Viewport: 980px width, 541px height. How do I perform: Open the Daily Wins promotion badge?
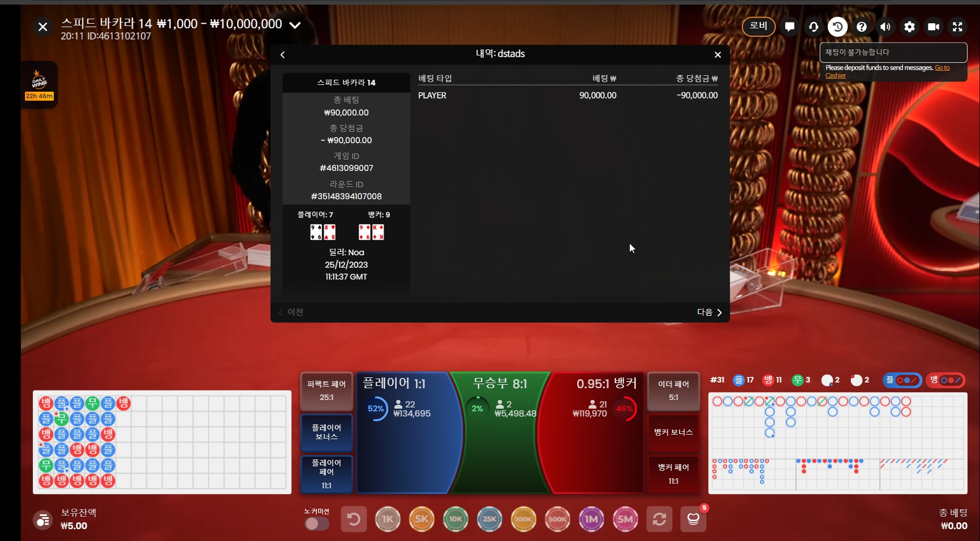[x=39, y=85]
